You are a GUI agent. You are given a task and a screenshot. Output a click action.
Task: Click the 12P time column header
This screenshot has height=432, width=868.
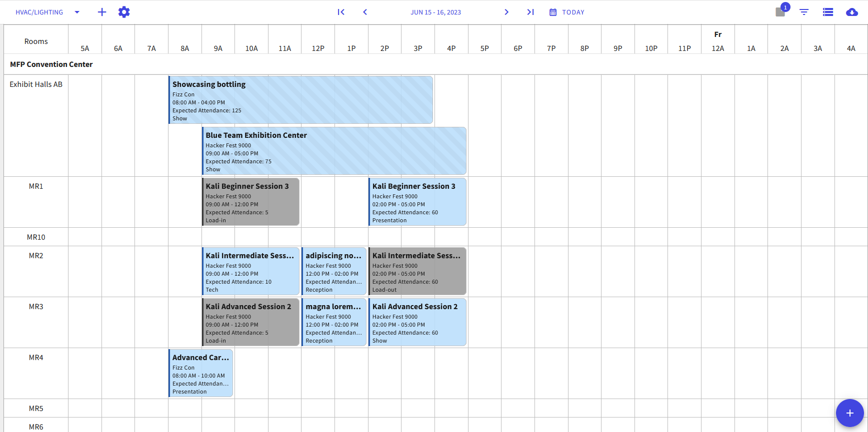318,48
